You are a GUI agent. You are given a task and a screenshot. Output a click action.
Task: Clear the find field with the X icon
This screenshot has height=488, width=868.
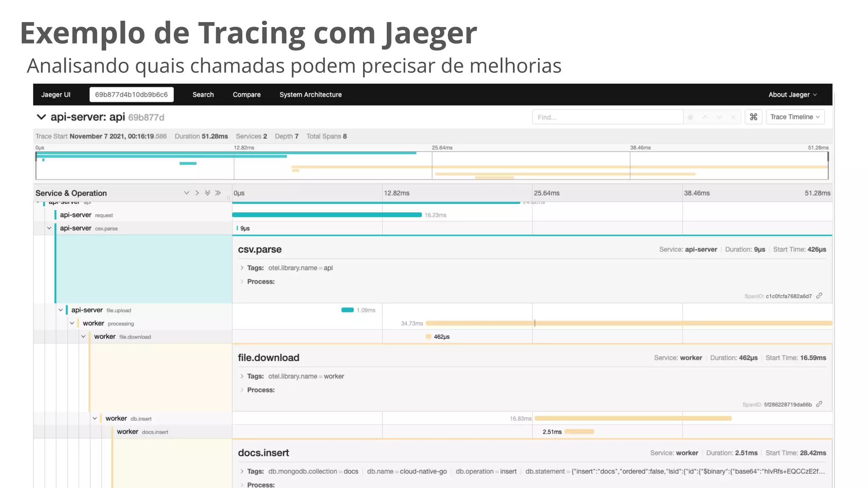(x=733, y=117)
